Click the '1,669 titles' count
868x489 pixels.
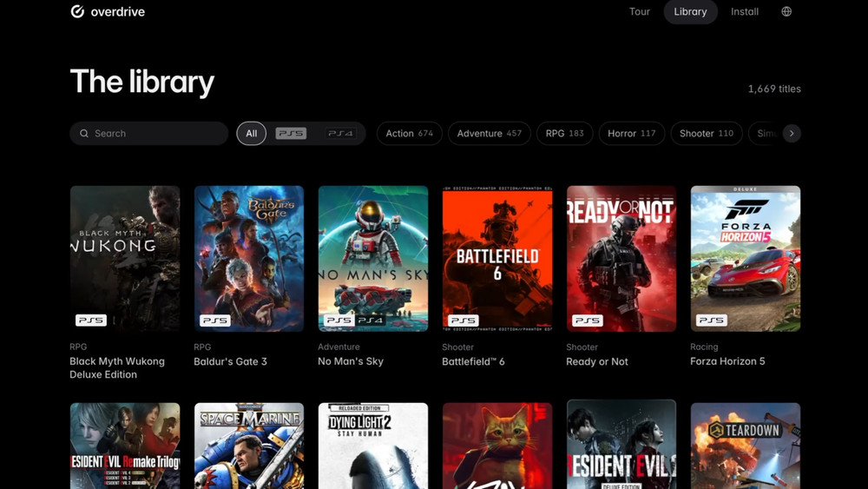pyautogui.click(x=774, y=89)
